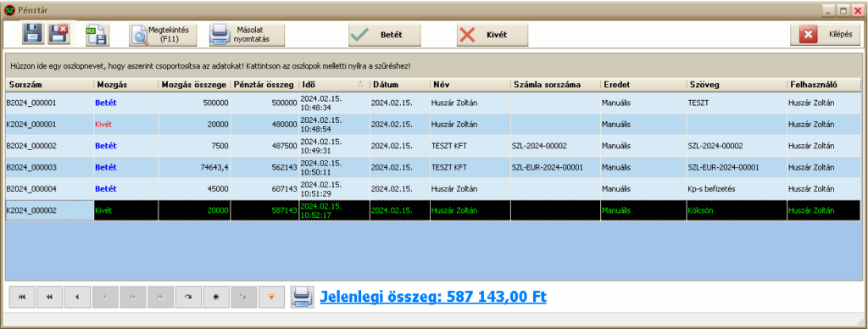868x329 pixels.
Task: Open Megtekintés (F11) preview
Action: coord(163,35)
